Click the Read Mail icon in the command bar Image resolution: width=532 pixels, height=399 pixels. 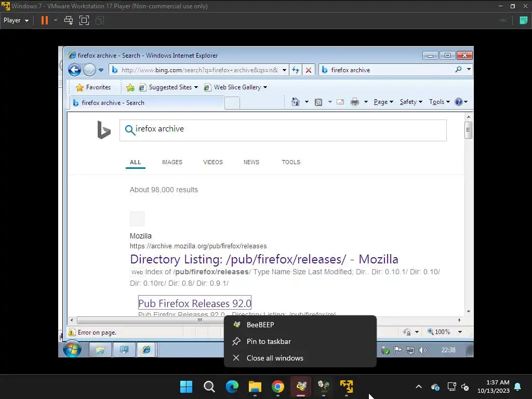[340, 102]
